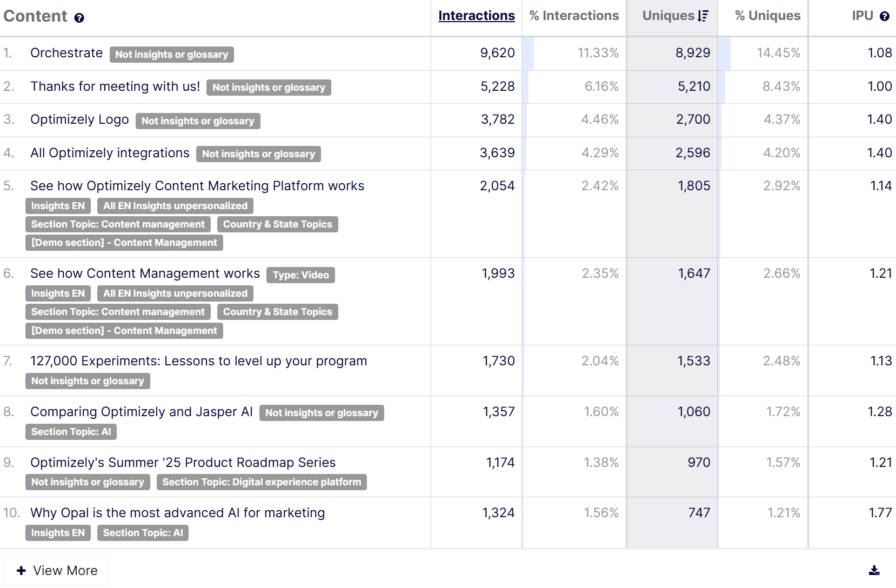896x588 pixels.
Task: Click the 'Type: Video' tag
Action: point(300,275)
